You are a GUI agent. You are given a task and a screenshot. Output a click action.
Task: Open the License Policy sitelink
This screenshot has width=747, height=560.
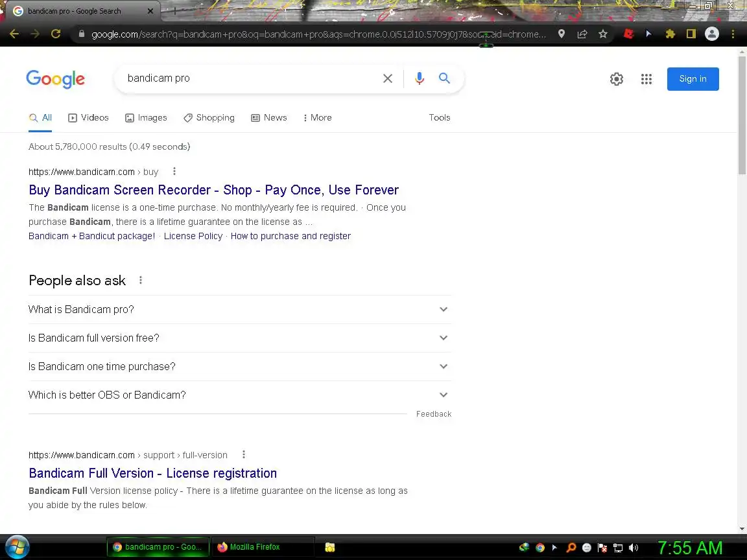pos(193,236)
